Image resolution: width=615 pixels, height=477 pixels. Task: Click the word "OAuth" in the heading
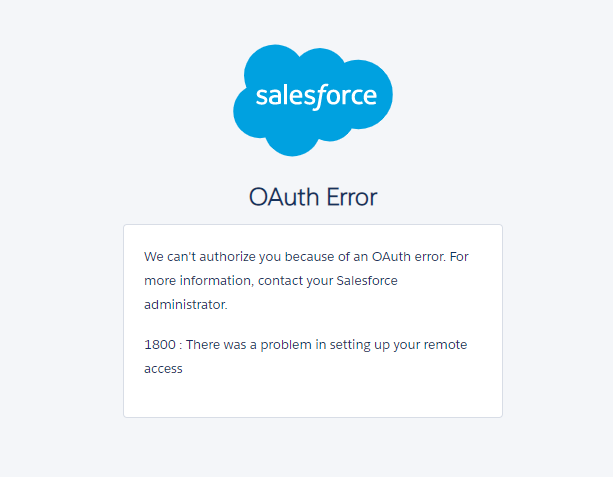click(x=285, y=197)
